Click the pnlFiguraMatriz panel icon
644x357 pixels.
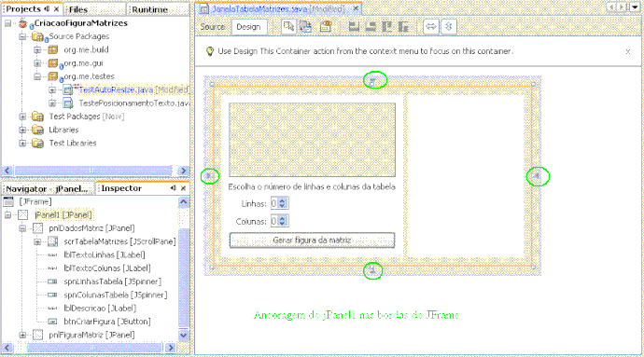pos(37,335)
